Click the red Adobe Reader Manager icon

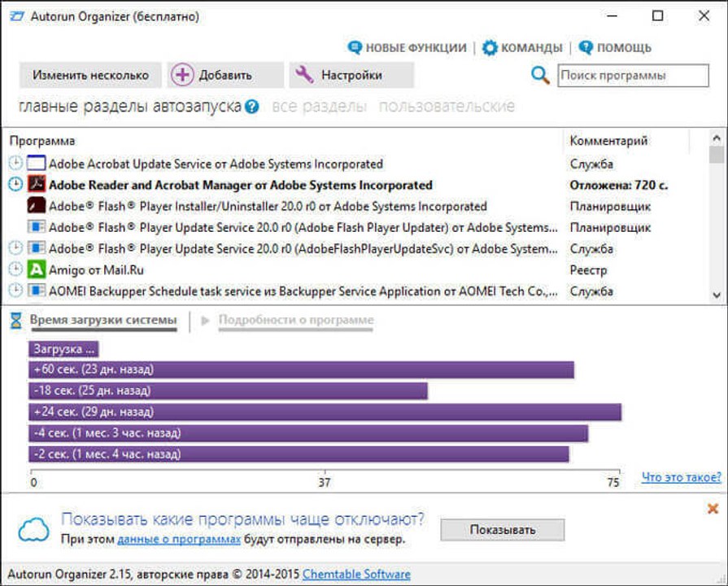[x=37, y=184]
